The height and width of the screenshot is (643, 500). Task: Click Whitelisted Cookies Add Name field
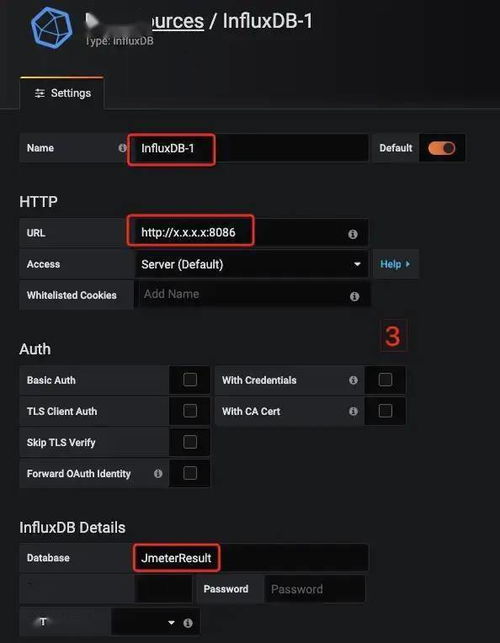pyautogui.click(x=254, y=294)
